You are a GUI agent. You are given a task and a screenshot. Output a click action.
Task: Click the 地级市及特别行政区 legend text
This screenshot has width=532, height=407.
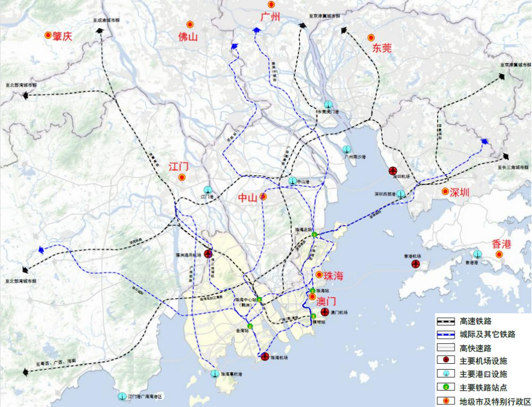tap(495, 401)
